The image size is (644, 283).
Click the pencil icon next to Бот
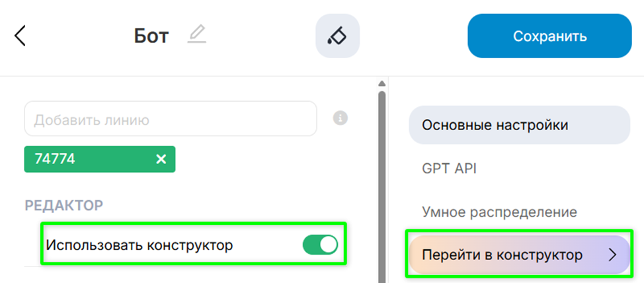(x=196, y=34)
